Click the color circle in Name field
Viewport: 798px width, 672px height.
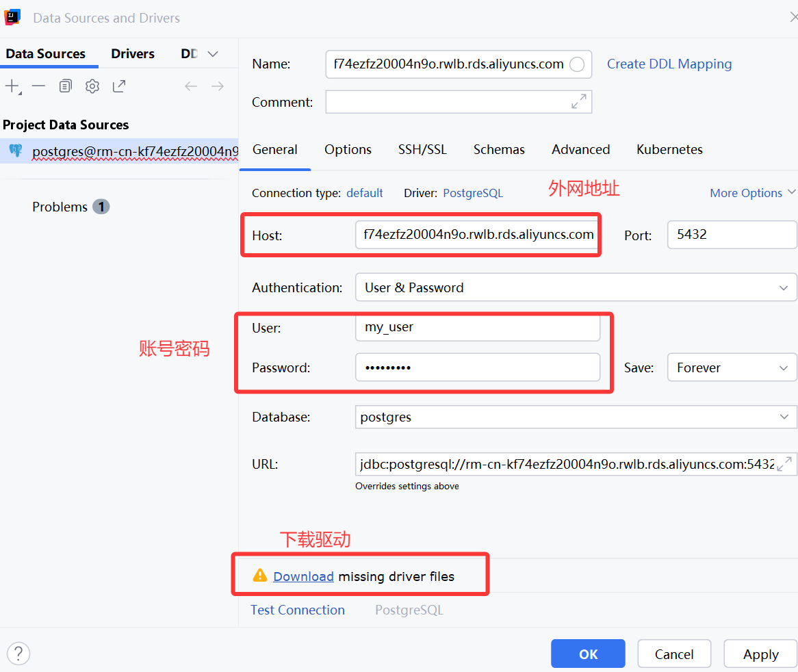577,64
